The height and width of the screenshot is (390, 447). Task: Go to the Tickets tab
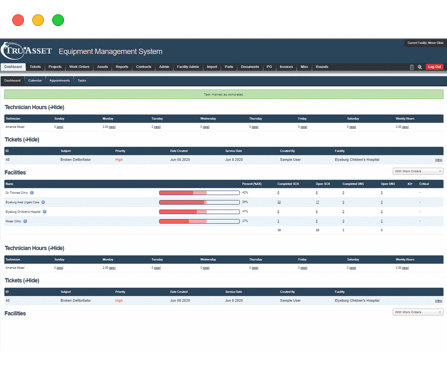[35, 67]
